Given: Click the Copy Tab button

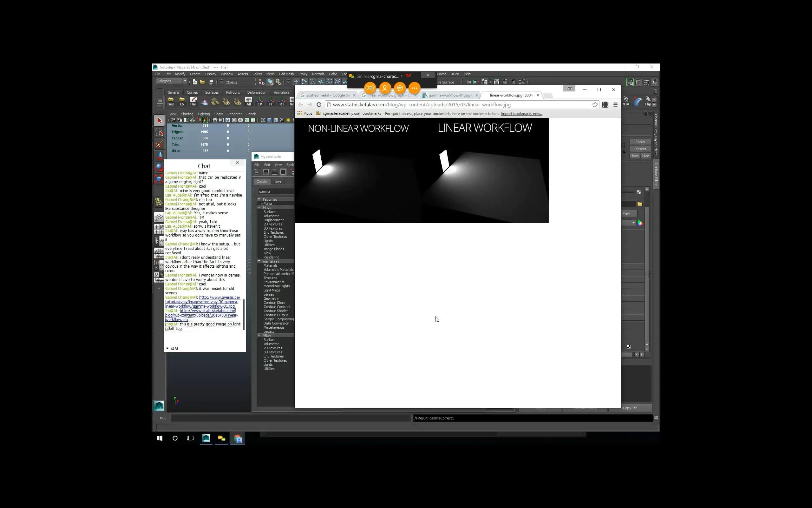Looking at the screenshot, I should [x=630, y=408].
